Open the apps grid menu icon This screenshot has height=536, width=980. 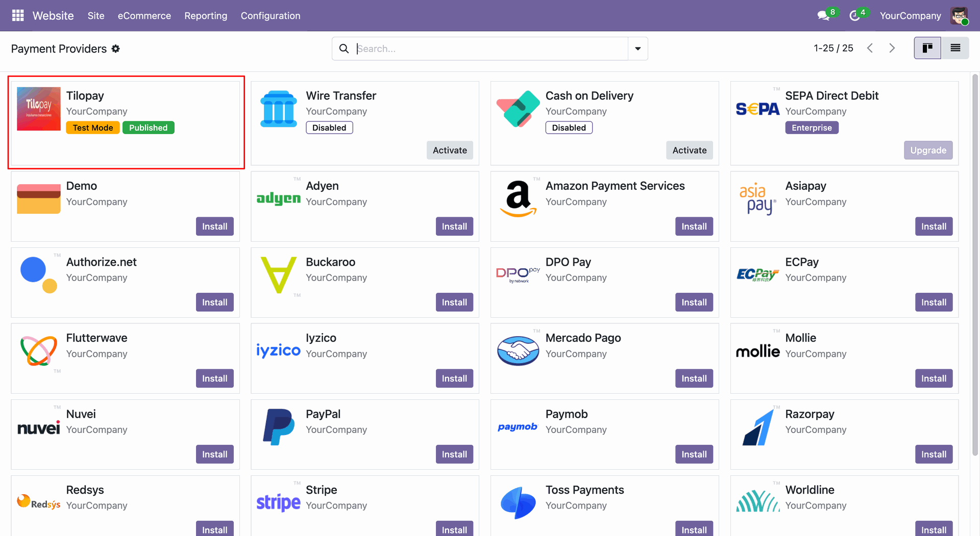pos(18,16)
